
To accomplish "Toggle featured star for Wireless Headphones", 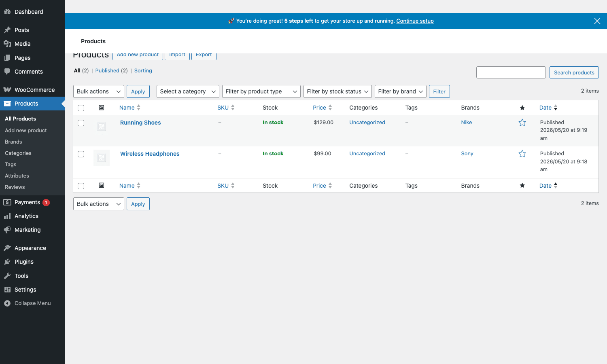I will click(522, 154).
